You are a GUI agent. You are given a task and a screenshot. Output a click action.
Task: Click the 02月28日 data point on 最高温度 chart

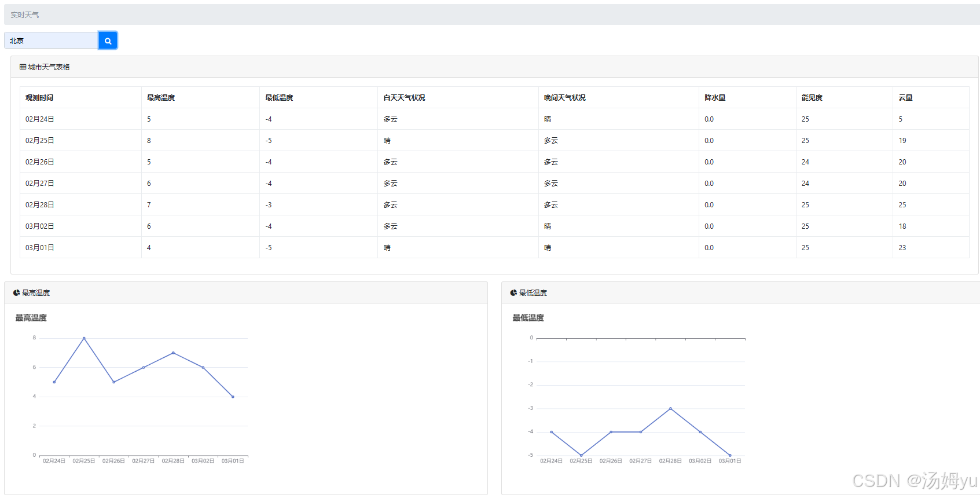173,353
